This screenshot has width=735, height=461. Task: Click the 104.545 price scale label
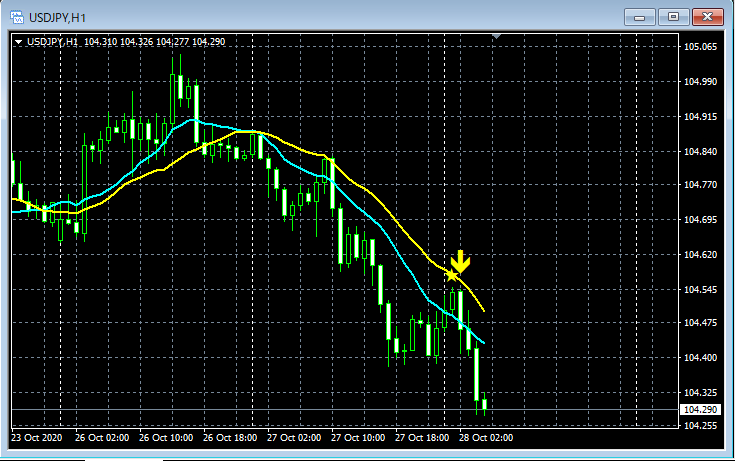(x=700, y=289)
